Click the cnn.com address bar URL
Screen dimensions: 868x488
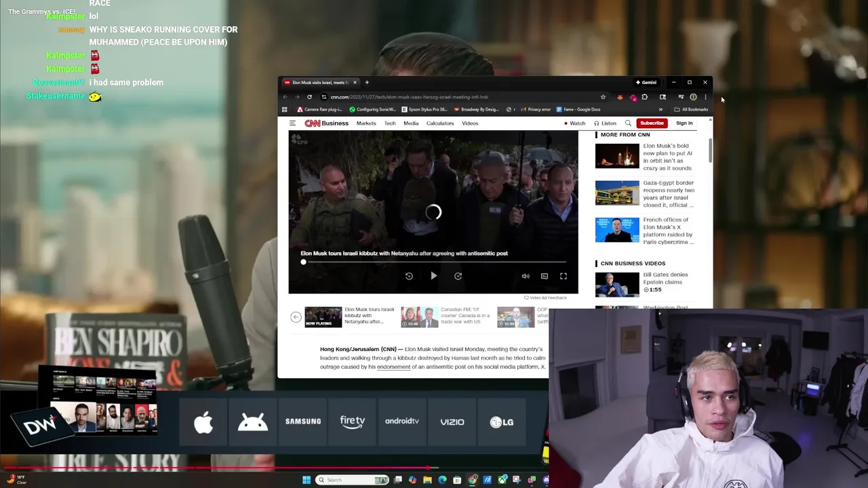[x=409, y=97]
